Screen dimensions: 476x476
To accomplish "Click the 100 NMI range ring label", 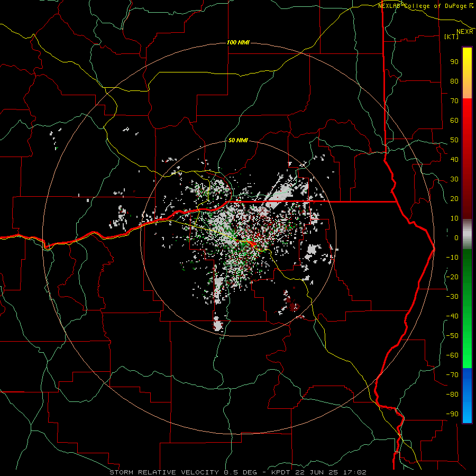I will (x=238, y=42).
